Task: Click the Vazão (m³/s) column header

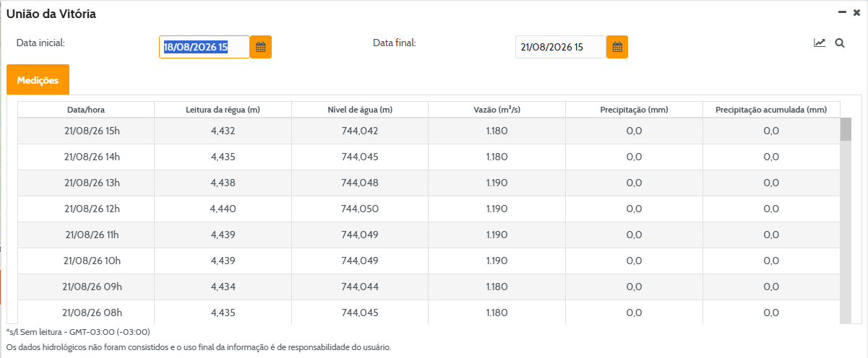Action: [497, 110]
